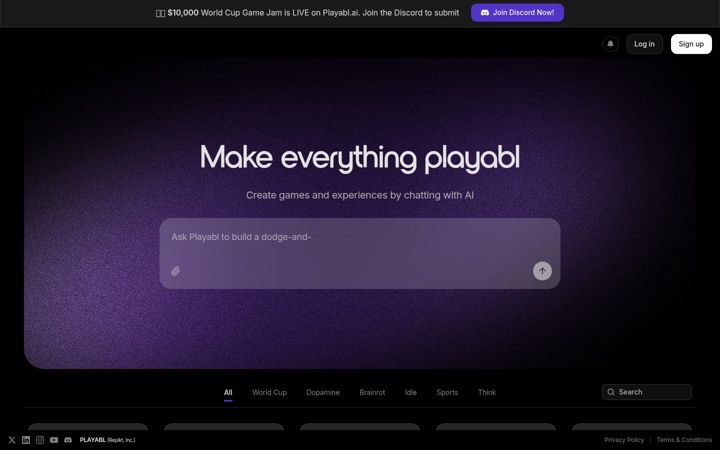Open the Discord footer icon
Viewport: 720px width, 450px height.
coord(68,440)
